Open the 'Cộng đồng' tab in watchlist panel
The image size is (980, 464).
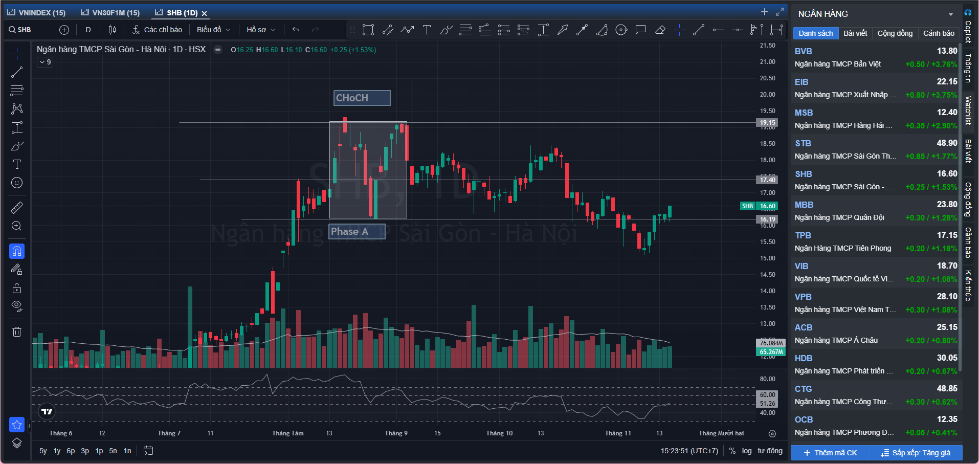(x=895, y=33)
